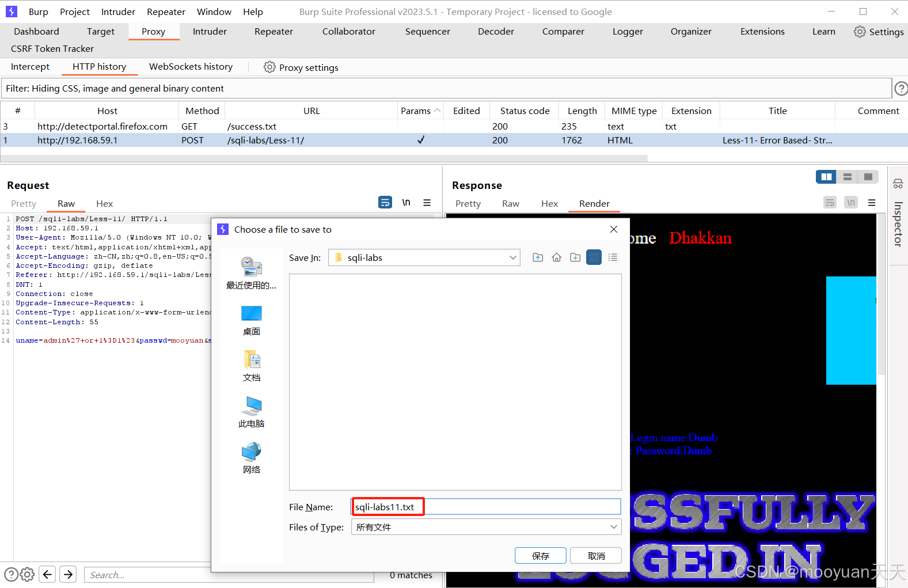
Task: Click the history table horizontal scrollbar
Action: tap(324, 158)
